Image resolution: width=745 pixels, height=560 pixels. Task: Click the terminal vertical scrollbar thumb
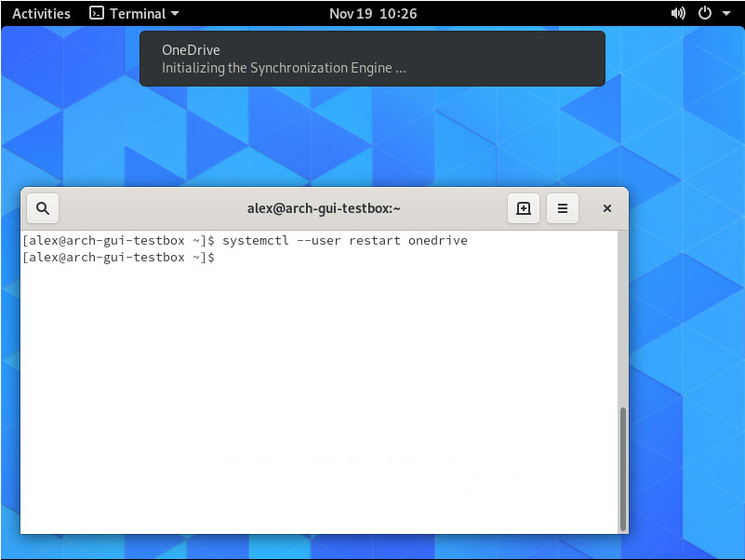pos(622,469)
